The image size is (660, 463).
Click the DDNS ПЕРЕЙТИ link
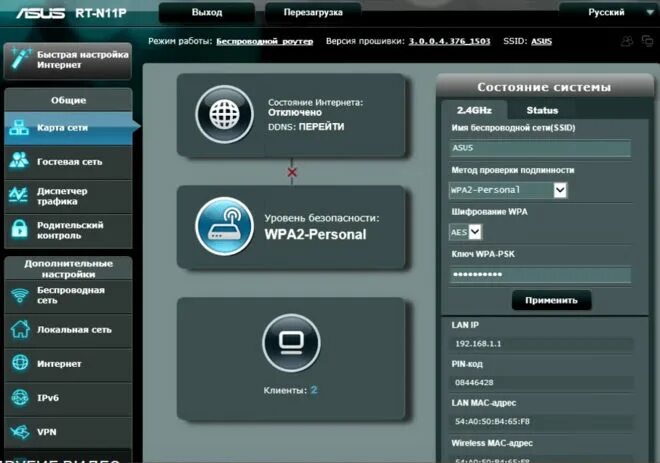(x=321, y=127)
